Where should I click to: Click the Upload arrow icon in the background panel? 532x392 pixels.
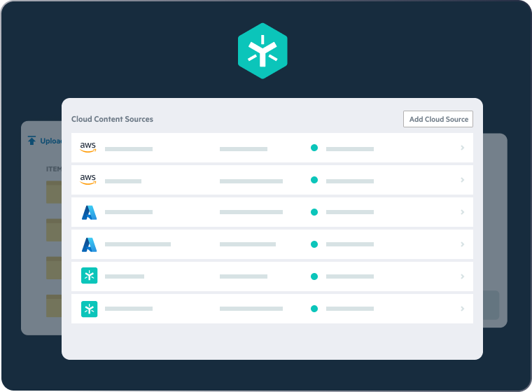pyautogui.click(x=31, y=141)
